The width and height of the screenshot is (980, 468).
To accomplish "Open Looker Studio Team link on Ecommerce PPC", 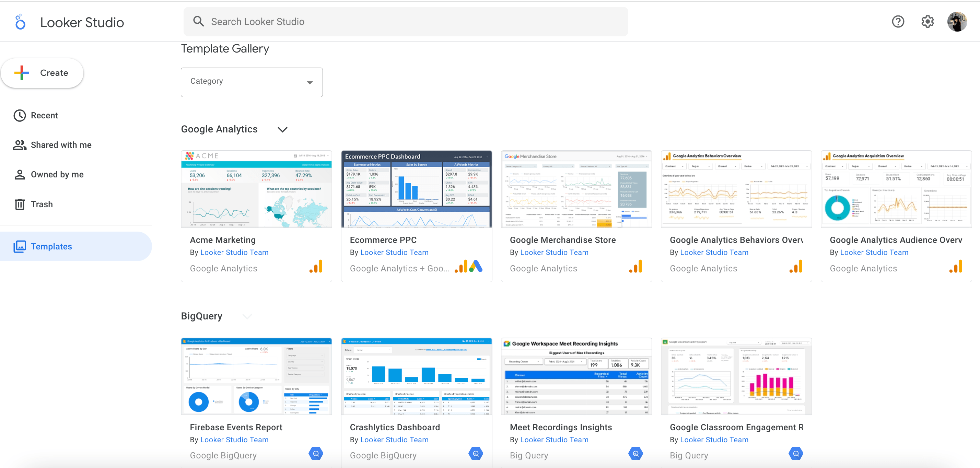I will point(394,252).
